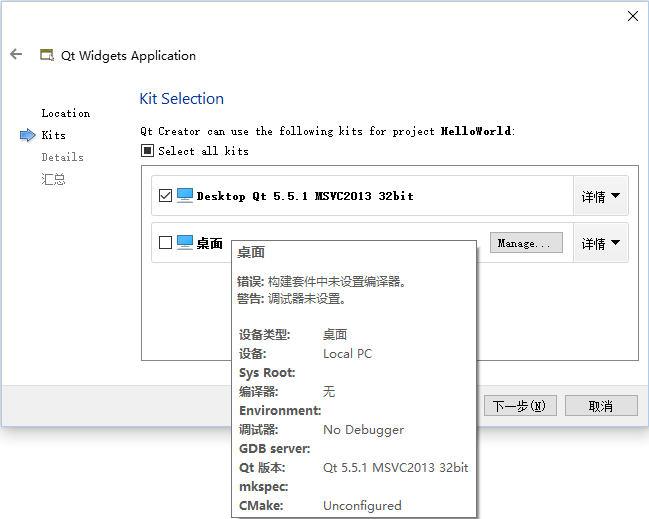Click the Qt Widgets Application wizard icon
This screenshot has height=519, width=649.
pyautogui.click(x=47, y=55)
